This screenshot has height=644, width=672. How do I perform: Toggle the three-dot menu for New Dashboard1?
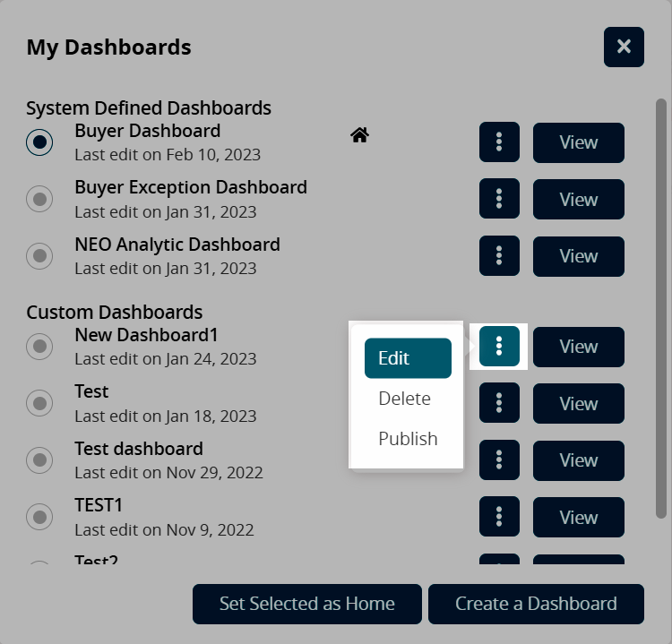[x=499, y=346]
